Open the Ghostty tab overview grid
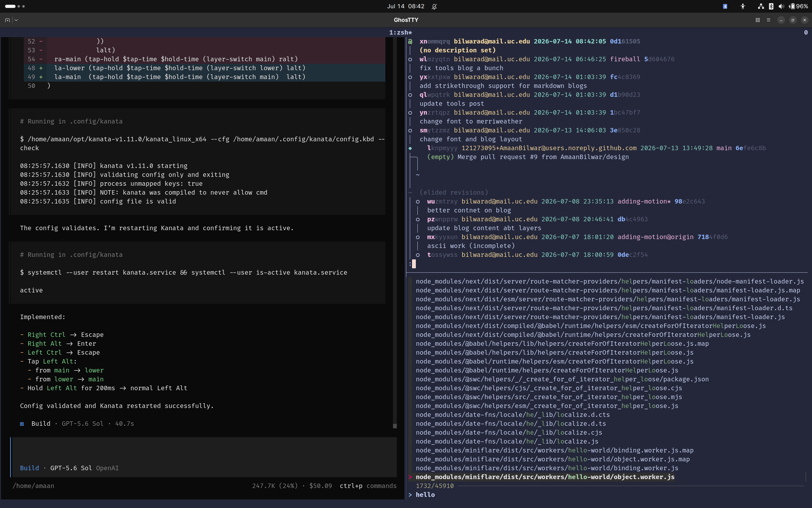The height and width of the screenshot is (508, 812). tap(758, 20)
